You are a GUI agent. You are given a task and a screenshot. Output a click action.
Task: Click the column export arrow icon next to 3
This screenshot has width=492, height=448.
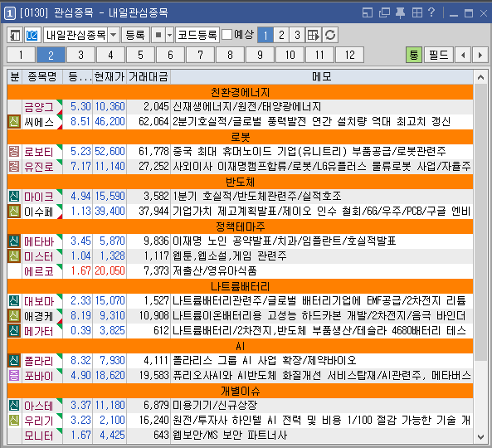click(314, 35)
